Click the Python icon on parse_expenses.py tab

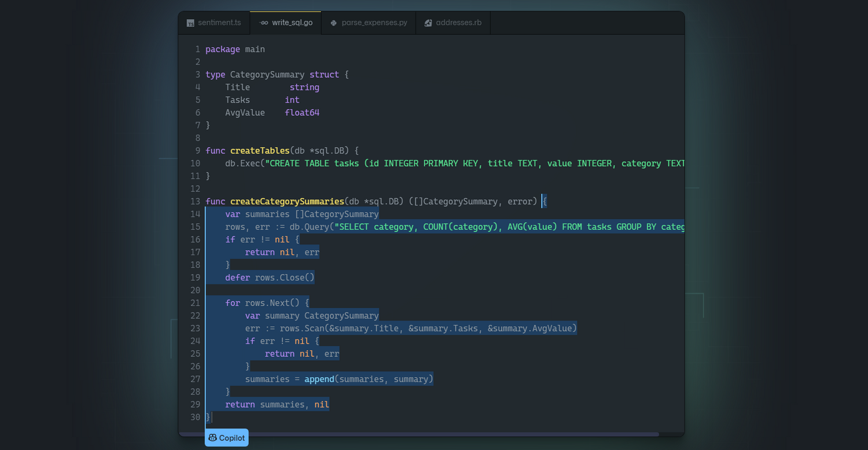[x=333, y=23]
